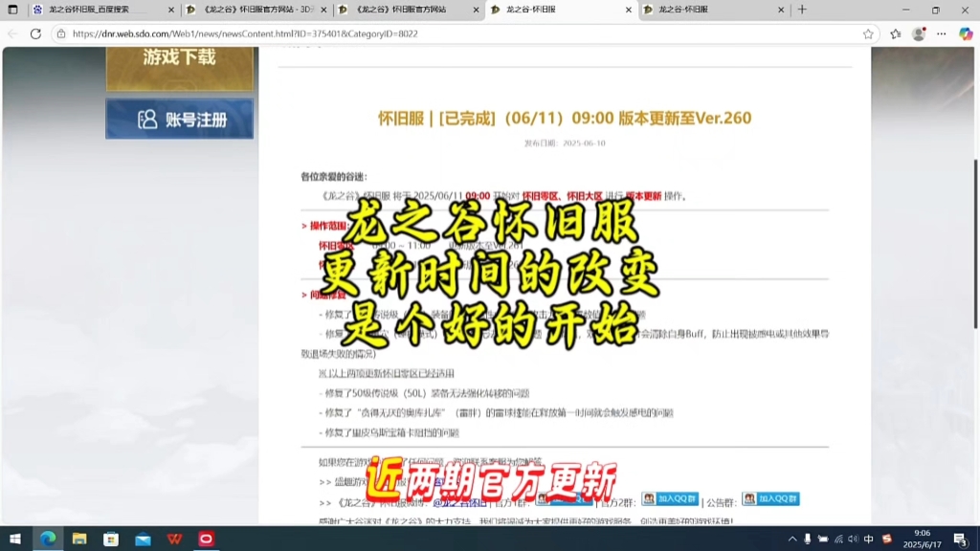This screenshot has height=551, width=980.
Task: Click the Sogou input tray icon
Action: [x=886, y=539]
